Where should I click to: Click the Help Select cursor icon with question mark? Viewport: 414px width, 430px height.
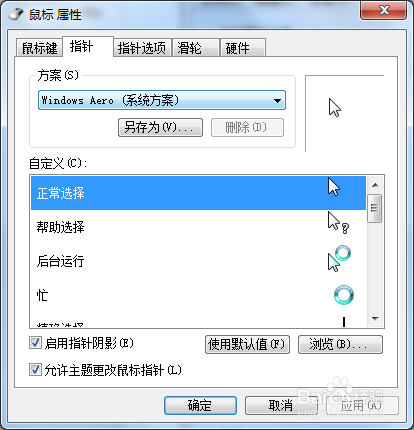(x=338, y=222)
